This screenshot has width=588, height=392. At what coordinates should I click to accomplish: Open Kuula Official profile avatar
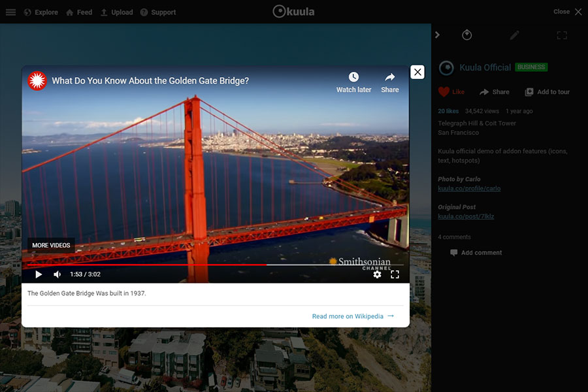point(446,68)
